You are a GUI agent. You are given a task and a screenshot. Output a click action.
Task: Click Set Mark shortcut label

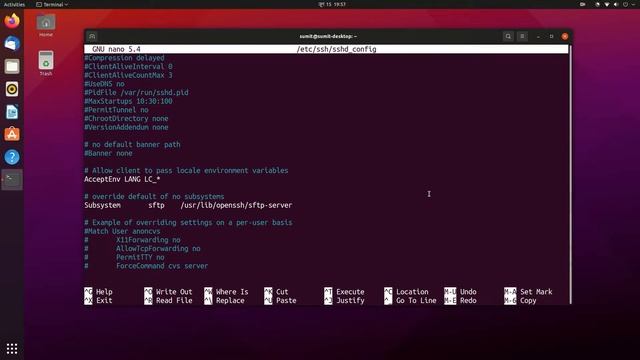tap(536, 292)
